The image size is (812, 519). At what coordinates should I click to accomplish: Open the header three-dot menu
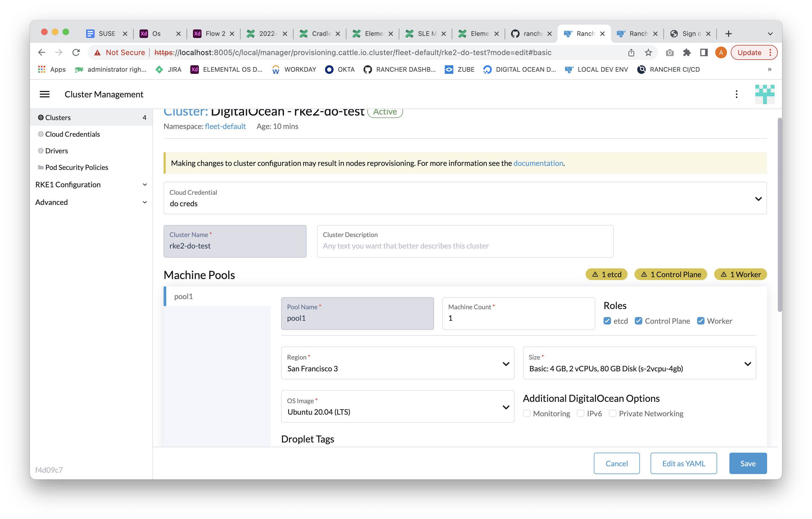click(x=736, y=94)
